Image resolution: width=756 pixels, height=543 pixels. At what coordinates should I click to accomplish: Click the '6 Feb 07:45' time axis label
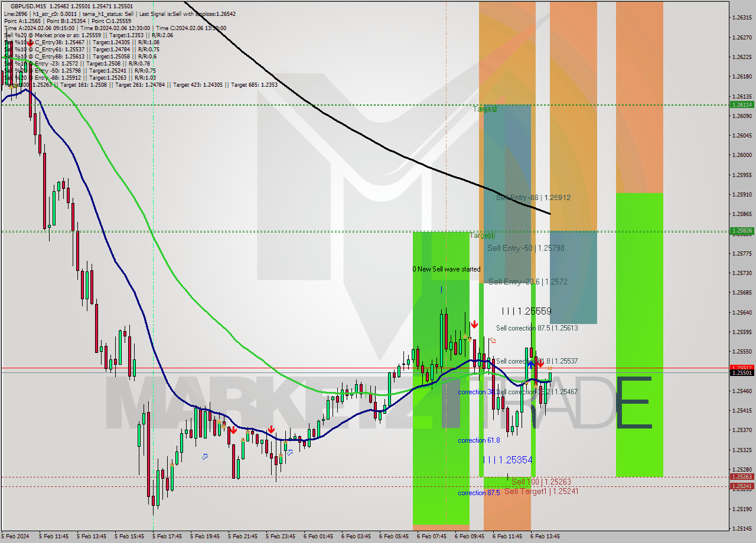tap(432, 537)
